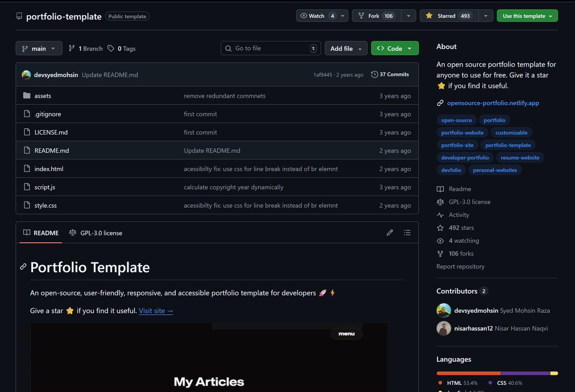The height and width of the screenshot is (392, 575).
Task: Click the open-source topic tag
Action: coord(457,120)
